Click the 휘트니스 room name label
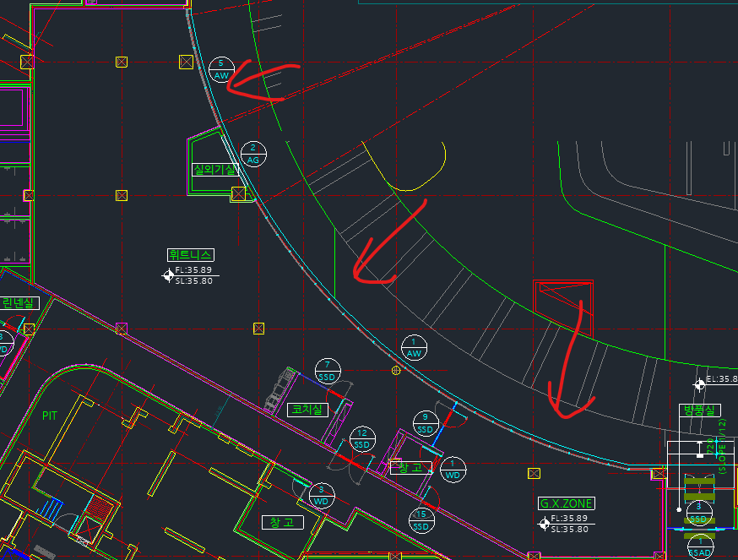738x560 pixels. pos(191,254)
